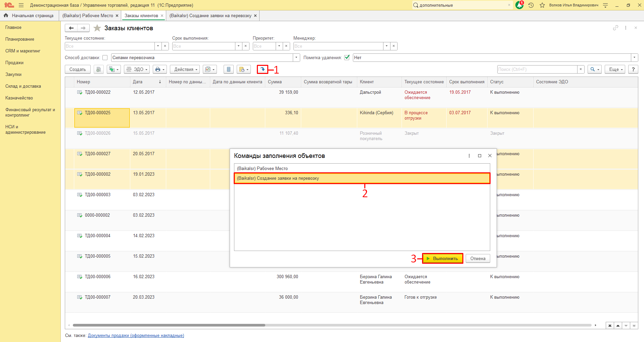Image resolution: width=644 pixels, height=342 pixels.
Task: Select (Baikalsr) Рабочее Место in the dialog list
Action: pos(362,168)
